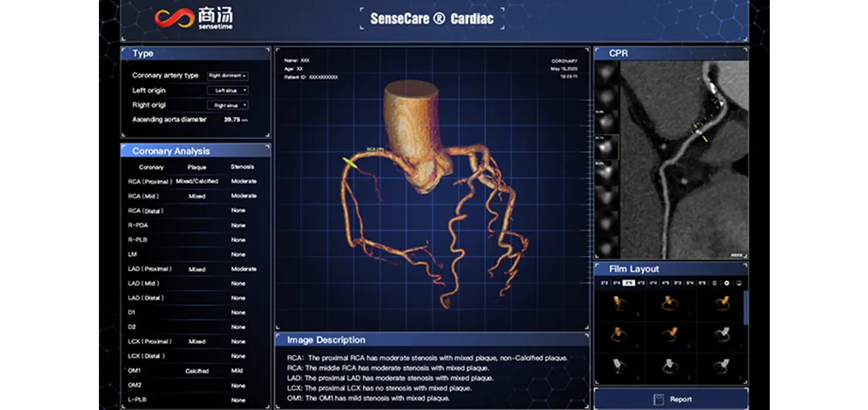868x410 pixels.
Task: Switch film layout to 4*5
Action: pos(666,283)
